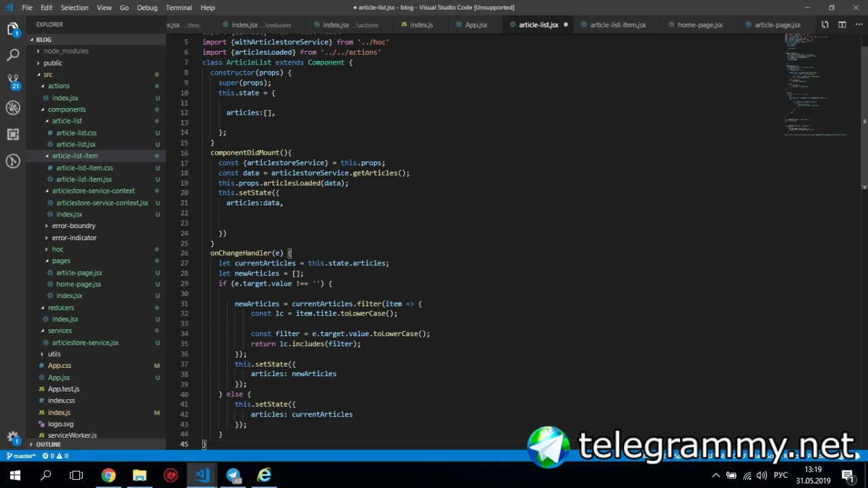Open the Help menu
The height and width of the screenshot is (488, 868).
tap(208, 7)
